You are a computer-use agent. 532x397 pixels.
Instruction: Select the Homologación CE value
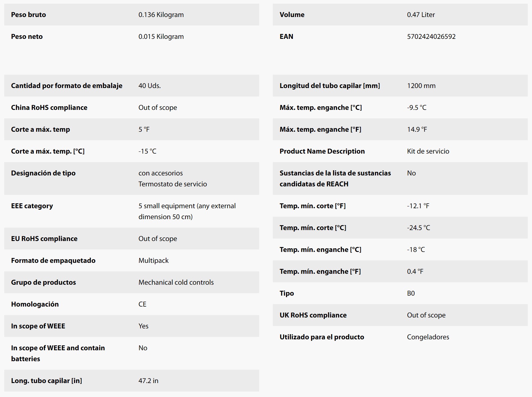[142, 304]
